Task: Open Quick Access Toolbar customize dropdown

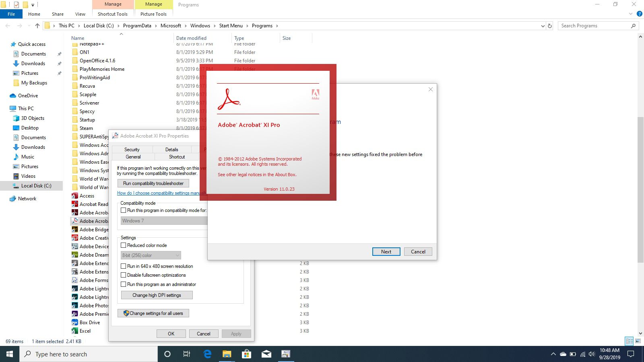Action: pos(33,5)
